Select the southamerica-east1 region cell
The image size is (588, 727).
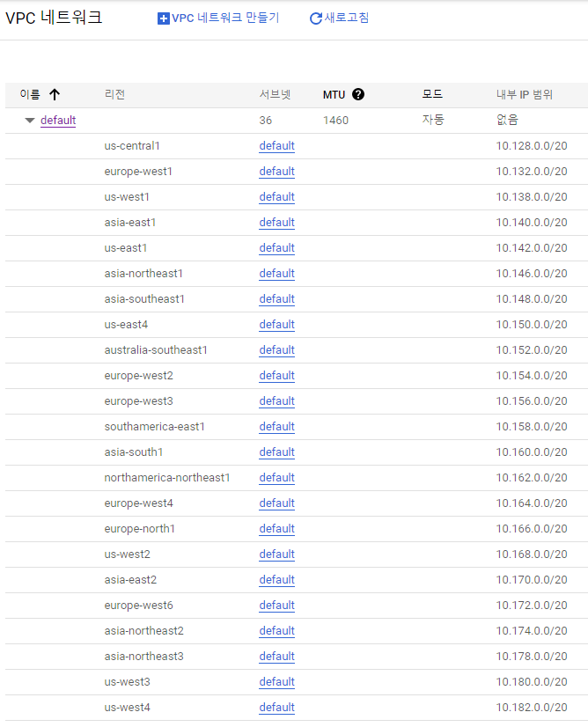154,426
